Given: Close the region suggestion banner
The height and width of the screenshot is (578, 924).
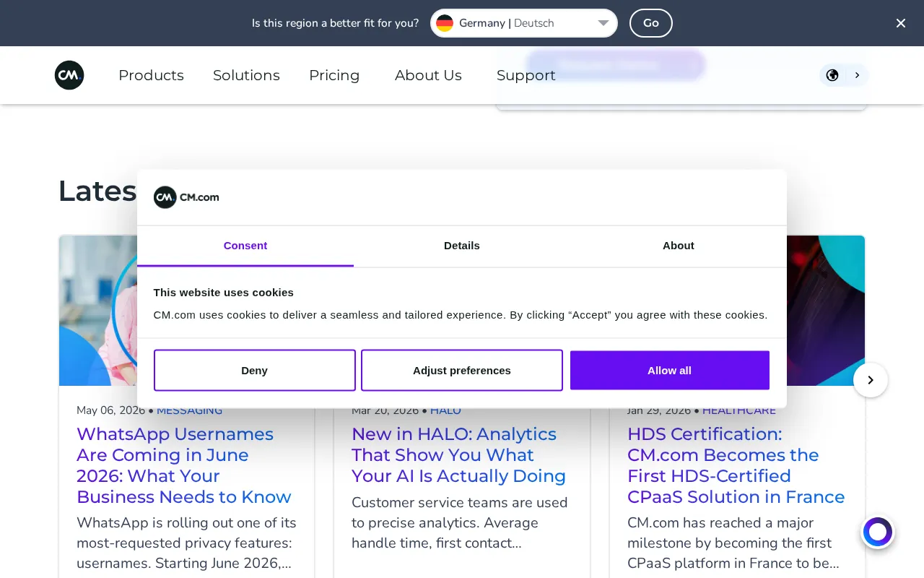Looking at the screenshot, I should [x=901, y=23].
